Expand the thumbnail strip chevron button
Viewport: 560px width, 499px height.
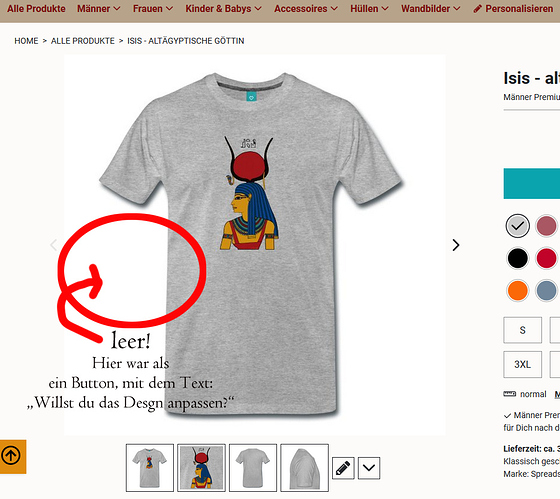[369, 468]
